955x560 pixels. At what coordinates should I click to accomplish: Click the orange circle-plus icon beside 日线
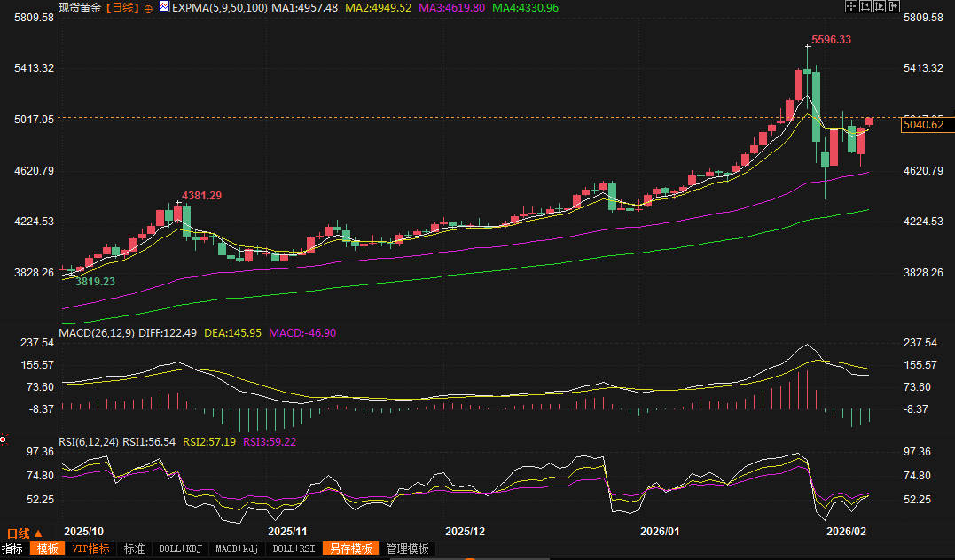(x=148, y=7)
